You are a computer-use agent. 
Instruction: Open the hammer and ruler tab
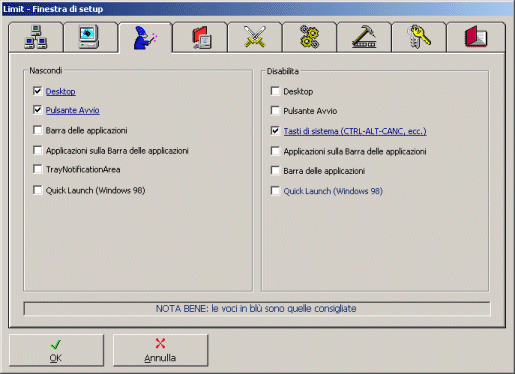tap(364, 37)
